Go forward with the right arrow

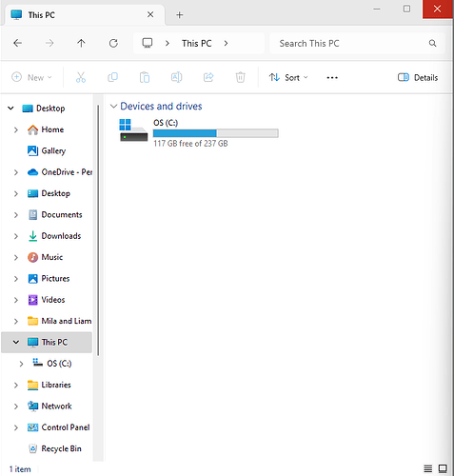(x=49, y=43)
